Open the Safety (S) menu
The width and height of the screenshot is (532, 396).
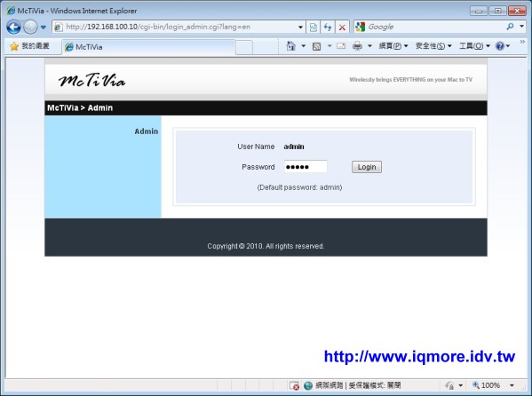(x=433, y=46)
